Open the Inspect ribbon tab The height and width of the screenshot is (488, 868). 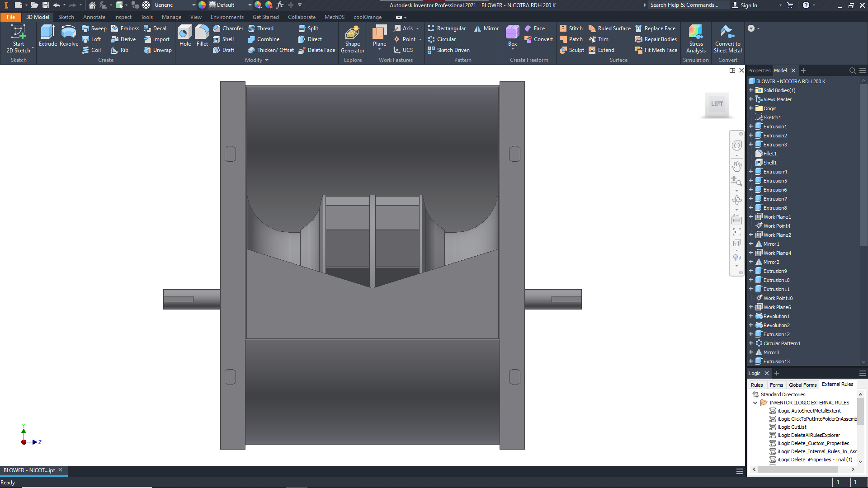123,17
